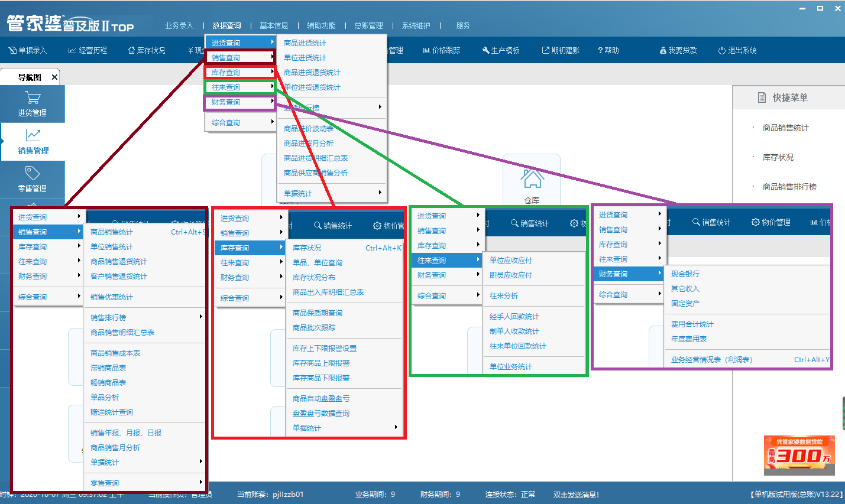
Task: Click 当前账套 pjllzzb01 in status bar
Action: click(x=270, y=495)
